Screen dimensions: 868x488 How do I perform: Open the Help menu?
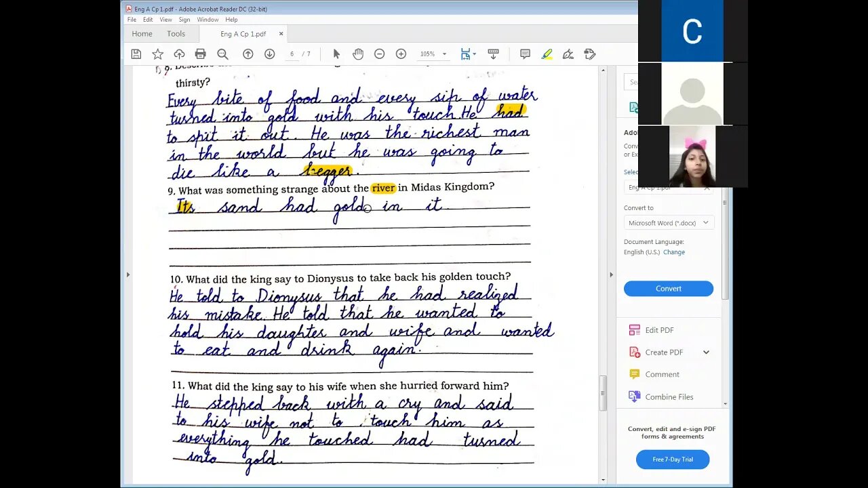click(x=231, y=20)
